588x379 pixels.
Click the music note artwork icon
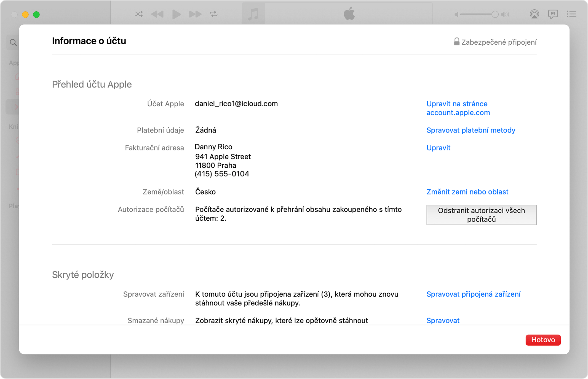[x=253, y=14]
